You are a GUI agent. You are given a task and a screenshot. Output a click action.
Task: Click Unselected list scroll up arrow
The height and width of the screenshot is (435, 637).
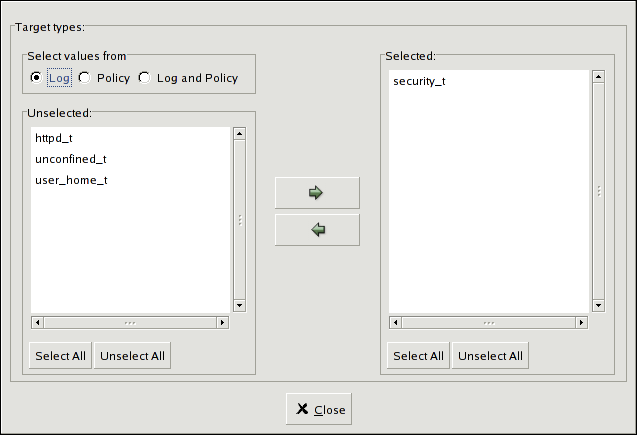tap(239, 133)
